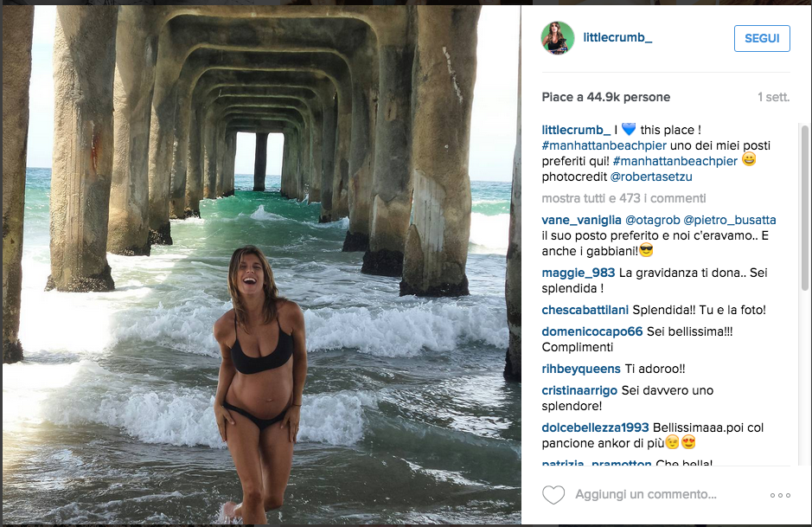Click the 1 sett. timestamp
Screen dimensions: 812x527
tap(775, 97)
